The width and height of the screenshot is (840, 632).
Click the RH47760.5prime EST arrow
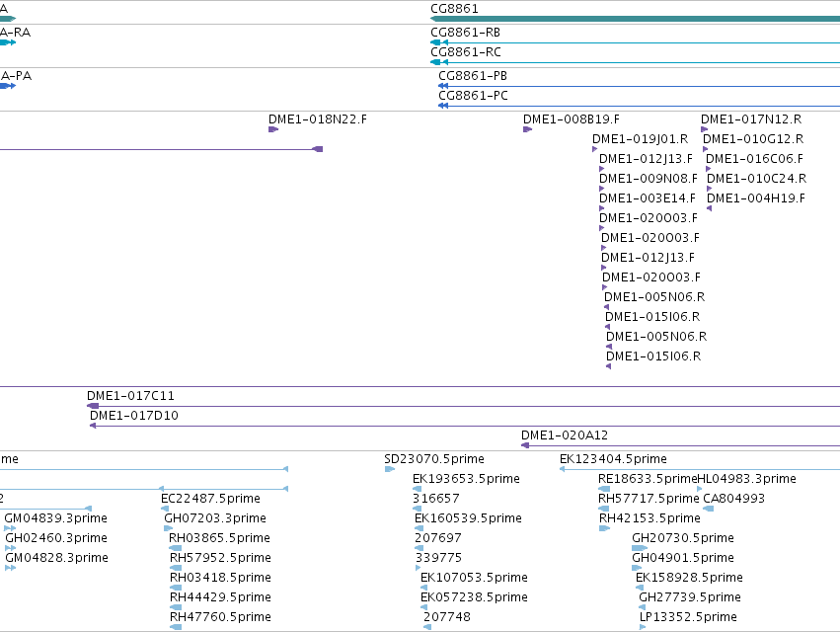[x=176, y=627]
